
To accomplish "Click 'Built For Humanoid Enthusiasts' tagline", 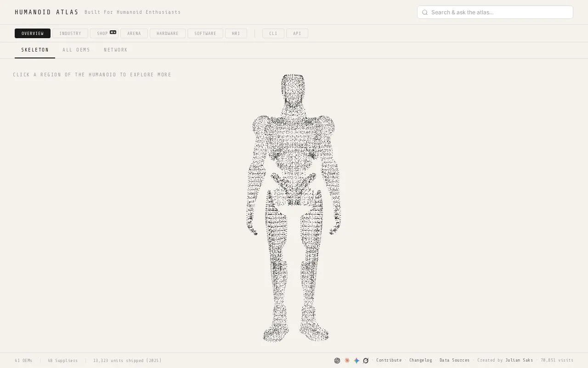I will pyautogui.click(x=133, y=12).
